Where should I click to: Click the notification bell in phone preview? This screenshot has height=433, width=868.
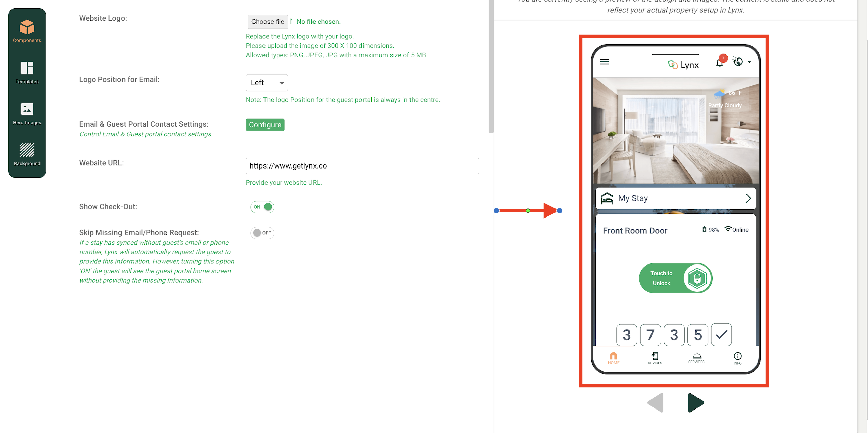(719, 63)
